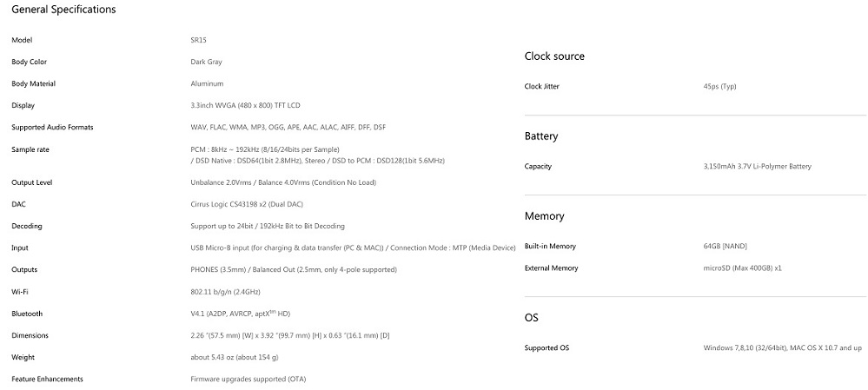The height and width of the screenshot is (390, 868).
Task: Select the Cirrus Logic CS43198 DAC text
Action: point(247,204)
